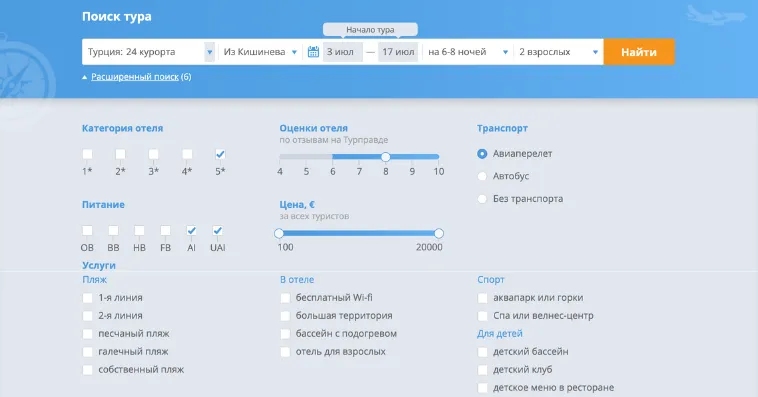Select the Без транспорта radio option
Screen dimensions: 758x397
[482, 199]
